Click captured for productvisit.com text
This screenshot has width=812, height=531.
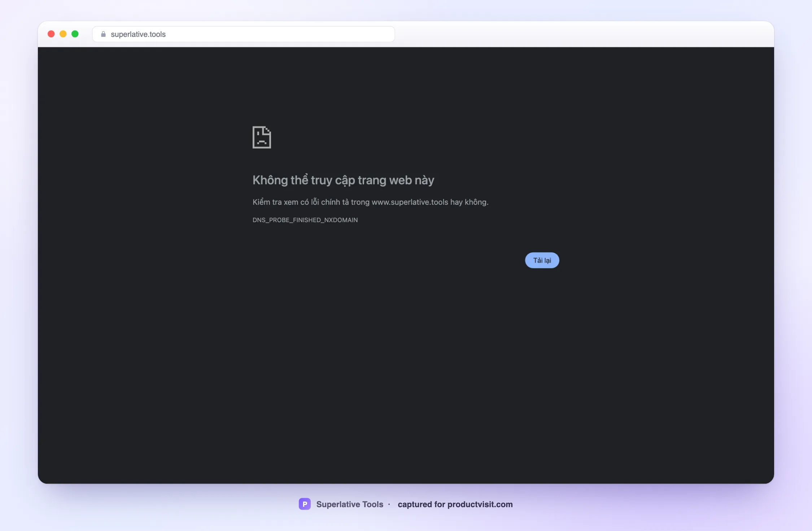[x=455, y=504]
